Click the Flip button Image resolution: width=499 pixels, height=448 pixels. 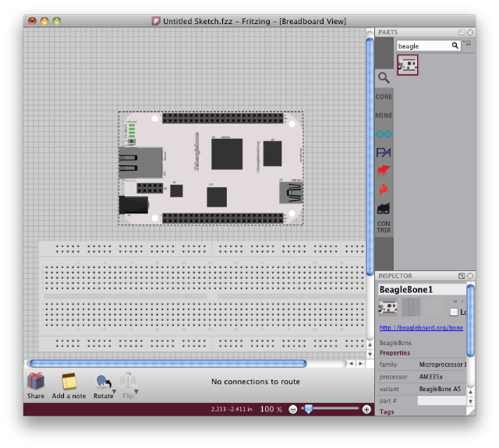pos(128,386)
